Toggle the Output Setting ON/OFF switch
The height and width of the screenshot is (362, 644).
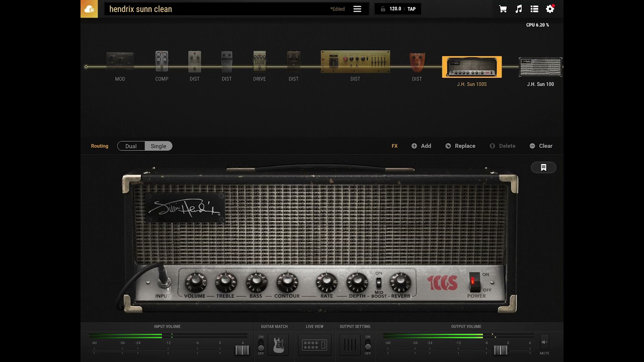click(368, 345)
